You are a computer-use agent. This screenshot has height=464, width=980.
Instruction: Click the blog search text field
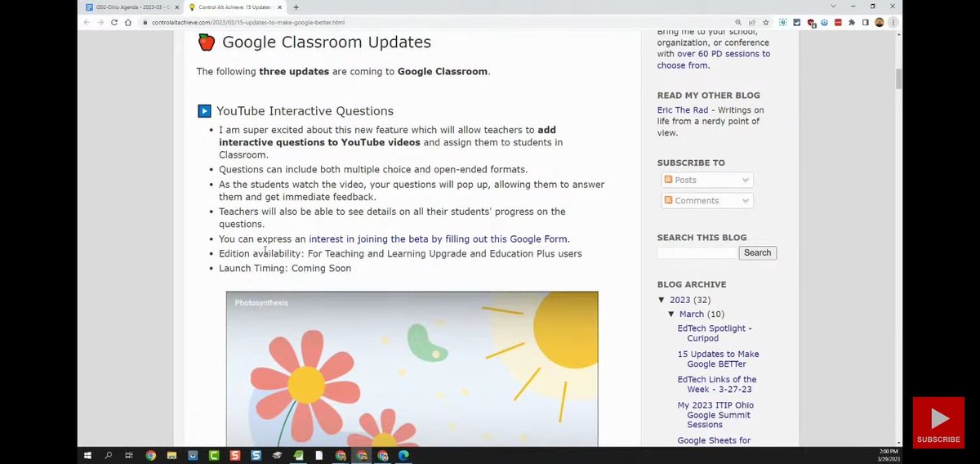(x=697, y=253)
